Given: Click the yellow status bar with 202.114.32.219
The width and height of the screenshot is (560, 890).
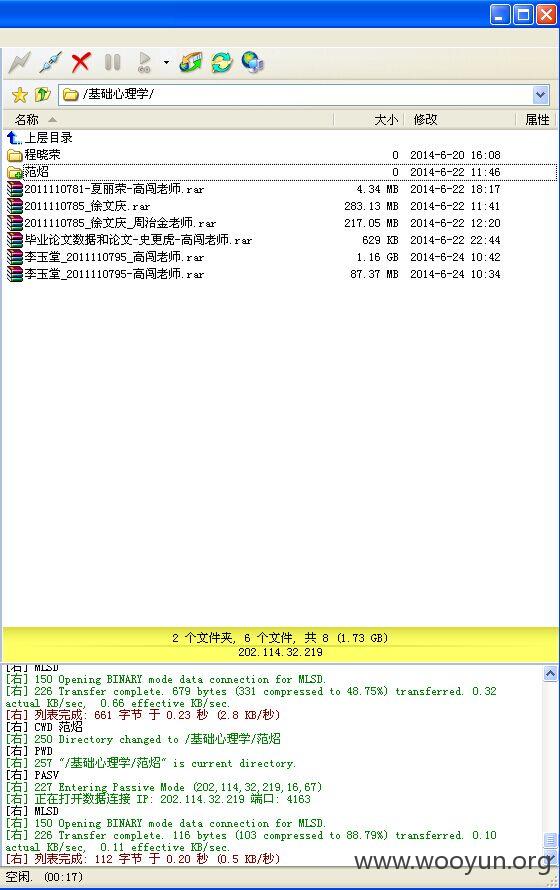Looking at the screenshot, I should pyautogui.click(x=280, y=645).
